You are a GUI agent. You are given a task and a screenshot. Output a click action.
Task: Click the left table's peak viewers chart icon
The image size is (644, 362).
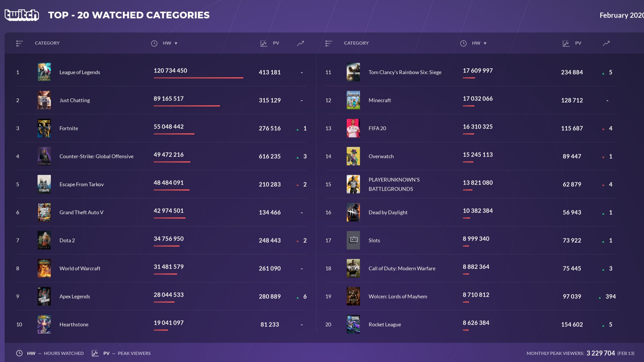264,43
